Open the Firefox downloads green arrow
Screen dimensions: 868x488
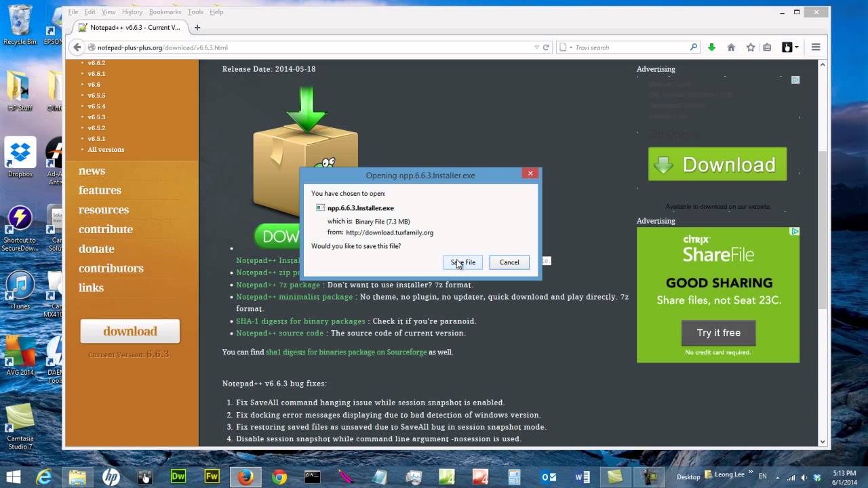click(x=711, y=47)
